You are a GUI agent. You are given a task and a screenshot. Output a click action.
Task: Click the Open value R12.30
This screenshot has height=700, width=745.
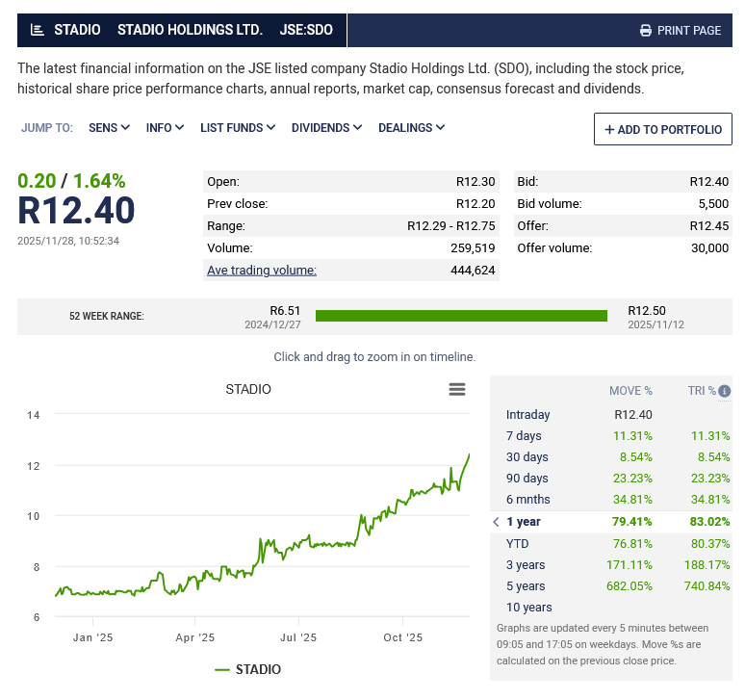(x=475, y=182)
